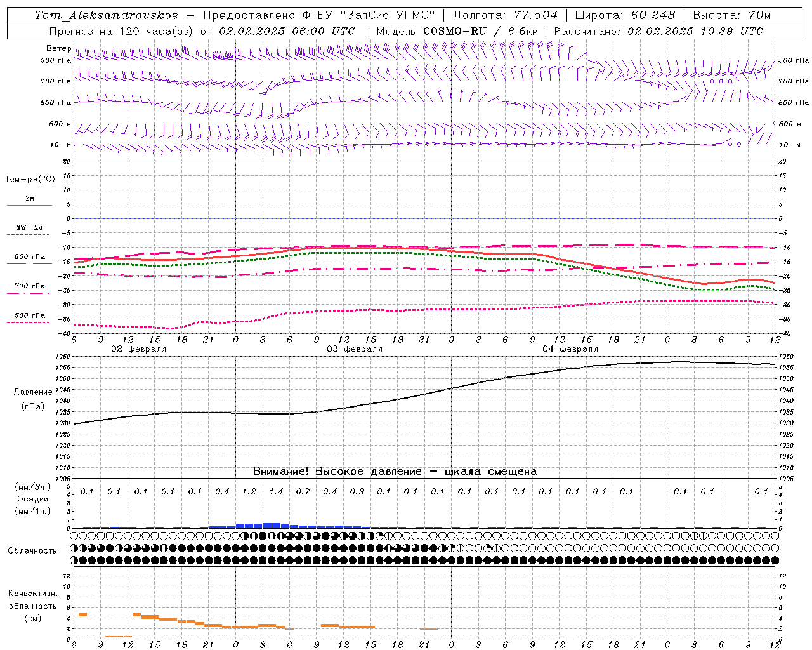Select the 0.7 precipitation value
This screenshot has width=812, height=650.
tap(303, 491)
